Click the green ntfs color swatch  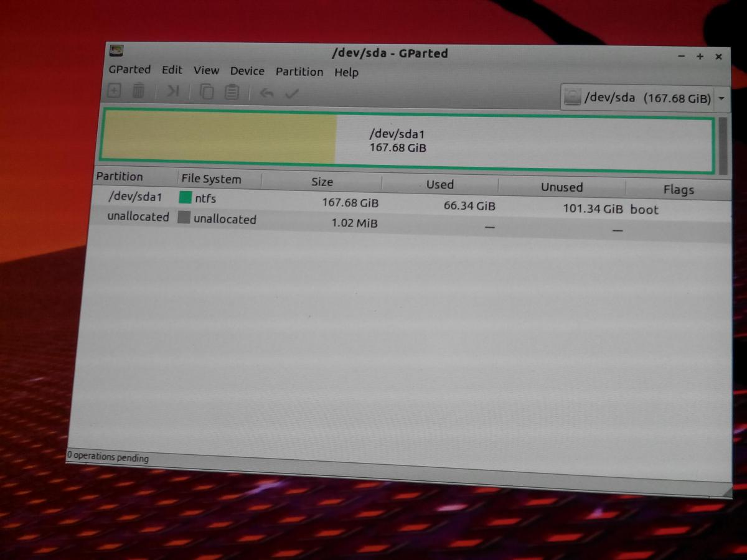point(185,198)
